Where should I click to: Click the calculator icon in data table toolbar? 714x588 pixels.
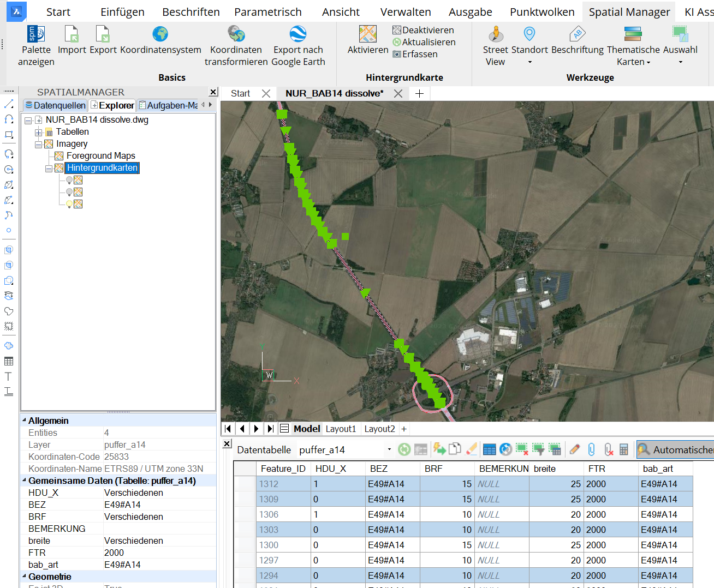point(623,449)
